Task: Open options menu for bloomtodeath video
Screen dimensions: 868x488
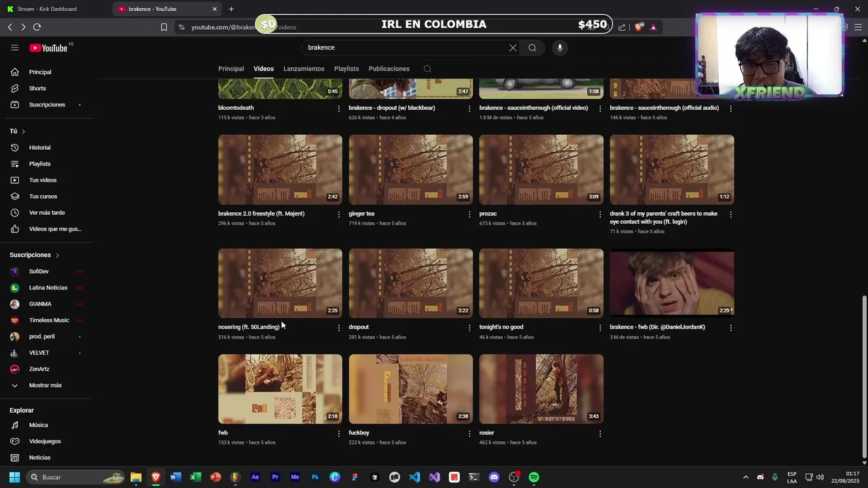Action: (339, 108)
